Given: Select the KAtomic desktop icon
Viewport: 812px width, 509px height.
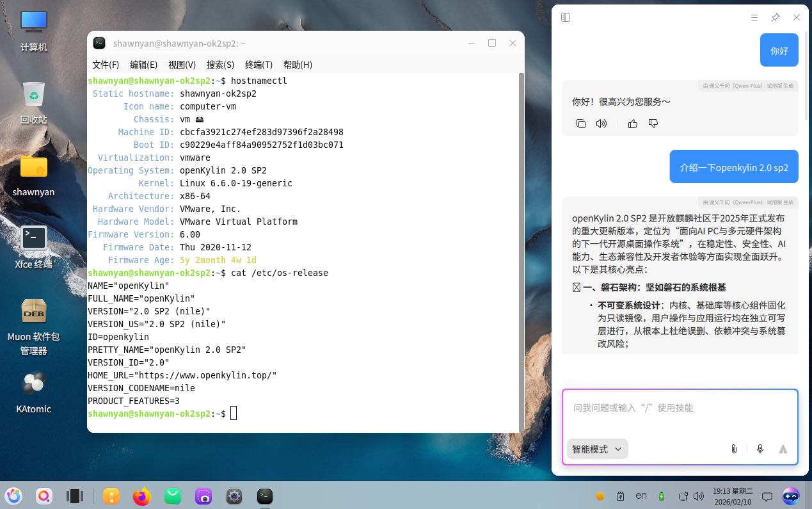Looking at the screenshot, I should [x=33, y=392].
